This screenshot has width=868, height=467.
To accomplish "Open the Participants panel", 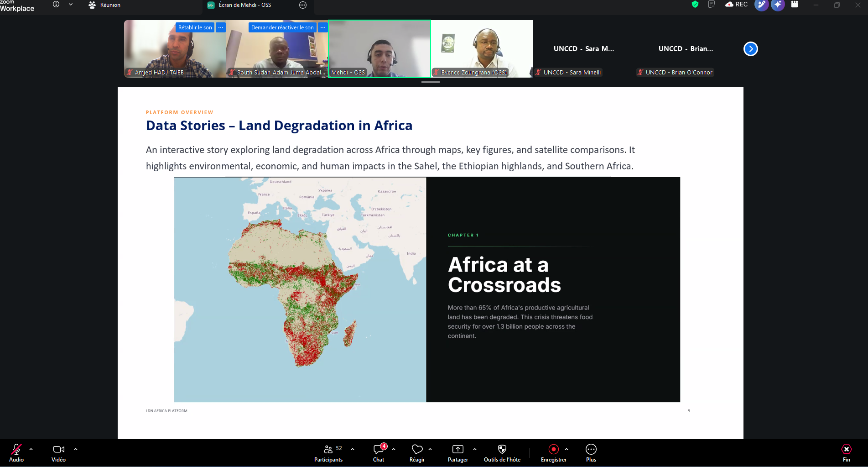I will tap(328, 453).
